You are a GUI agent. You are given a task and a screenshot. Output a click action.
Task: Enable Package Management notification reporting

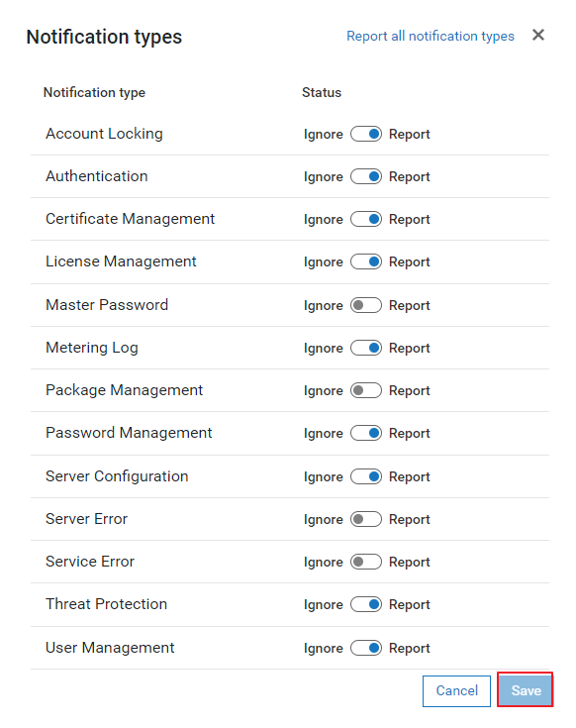[366, 390]
